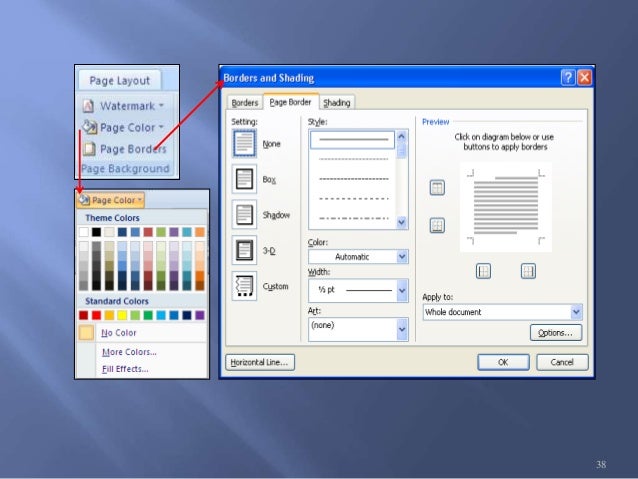Pick the purple standard color swatch
The height and width of the screenshot is (479, 638).
[x=200, y=315]
